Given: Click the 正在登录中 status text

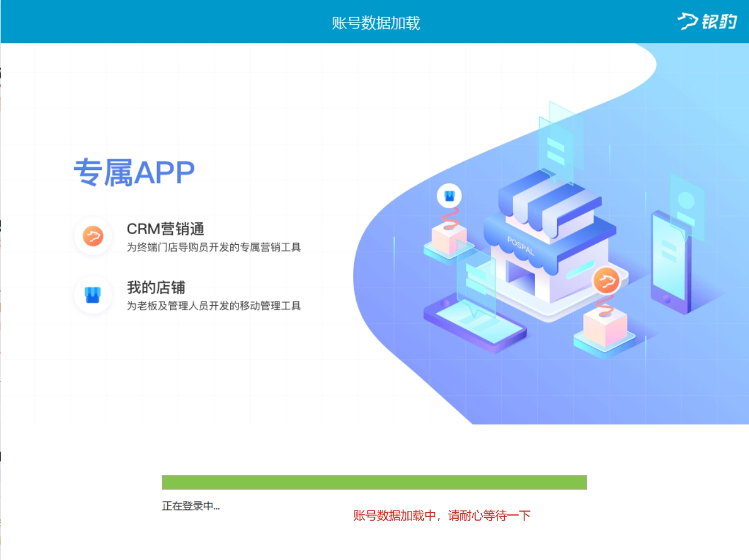Looking at the screenshot, I should pyautogui.click(x=191, y=506).
